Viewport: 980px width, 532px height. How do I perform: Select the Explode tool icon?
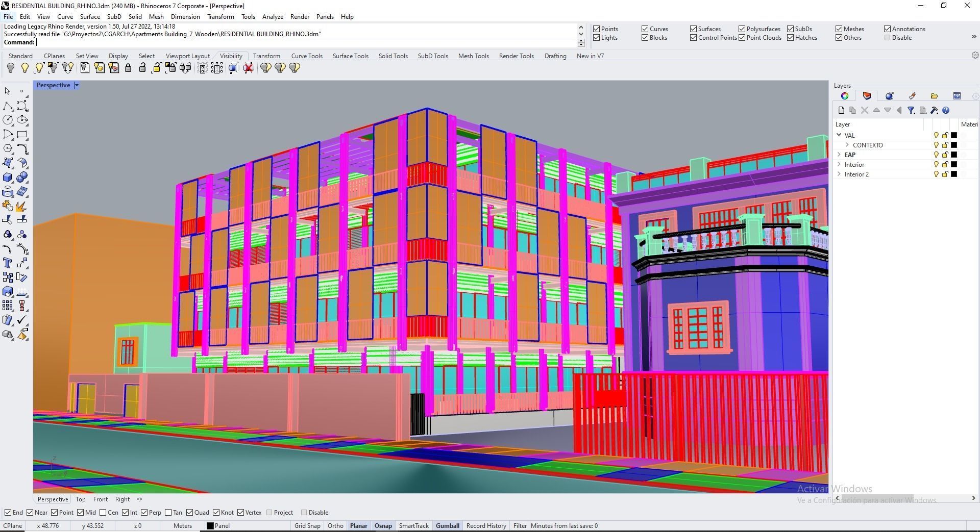point(22,206)
